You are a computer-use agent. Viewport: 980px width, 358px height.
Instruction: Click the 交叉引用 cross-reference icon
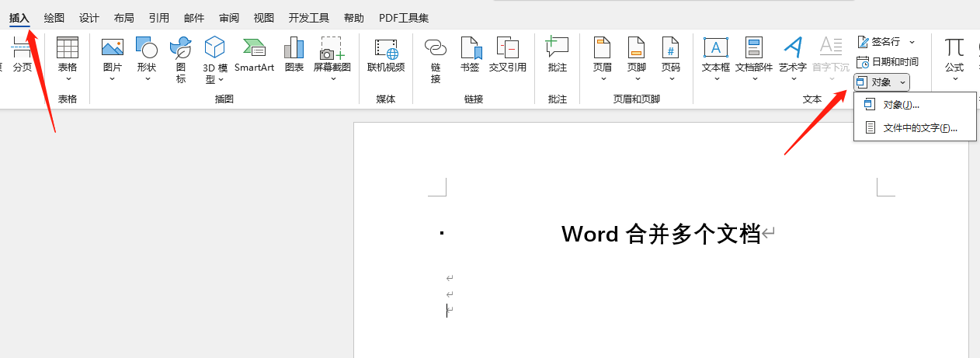click(x=508, y=48)
